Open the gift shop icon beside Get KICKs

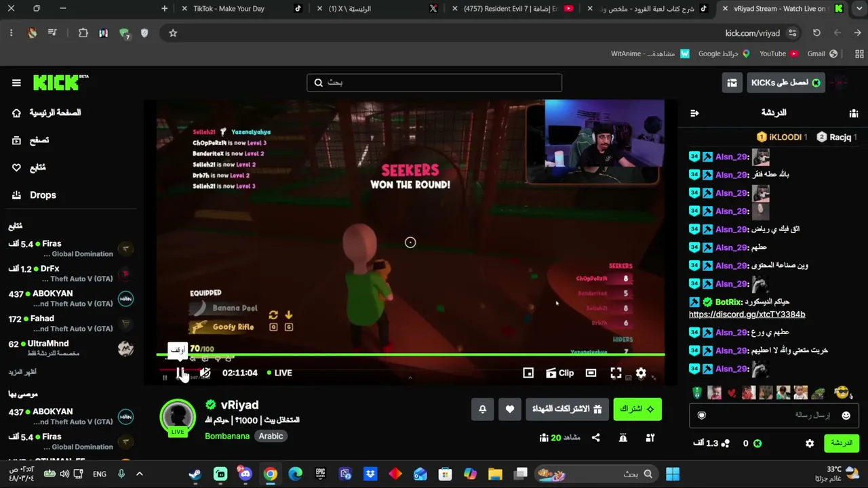coord(732,83)
